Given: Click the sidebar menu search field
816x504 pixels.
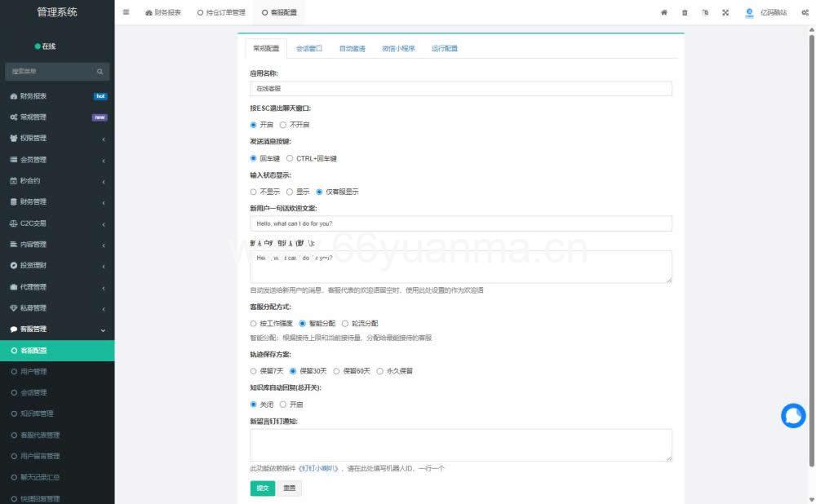Looking at the screenshot, I should pos(57,72).
